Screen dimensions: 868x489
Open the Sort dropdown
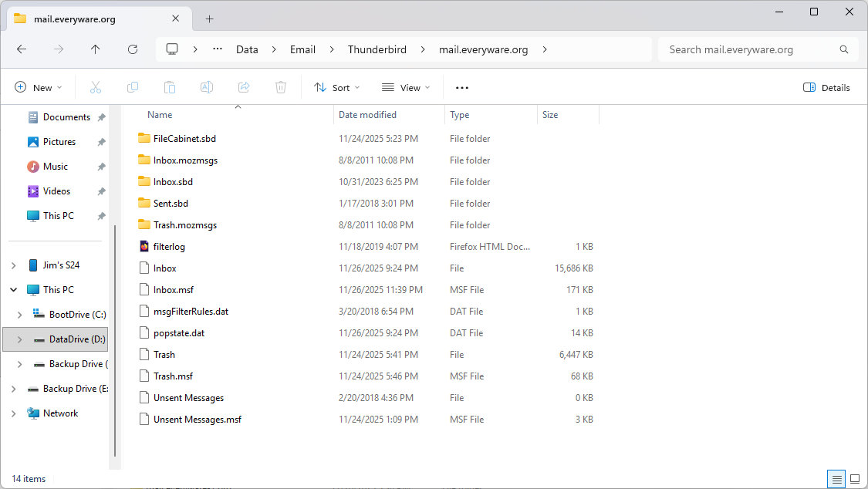coord(337,88)
